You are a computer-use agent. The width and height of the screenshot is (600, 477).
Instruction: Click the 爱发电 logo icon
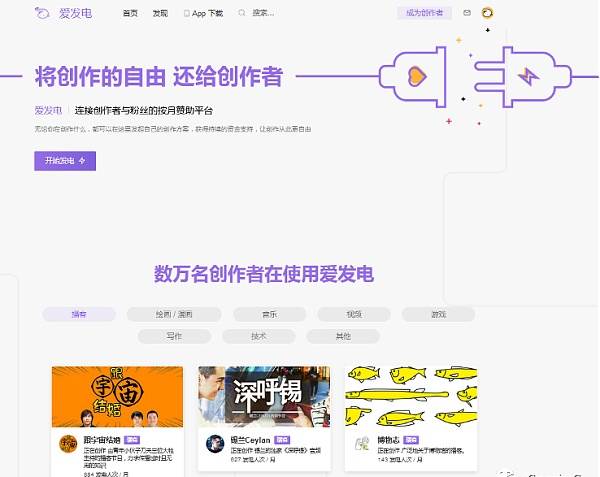(42, 13)
